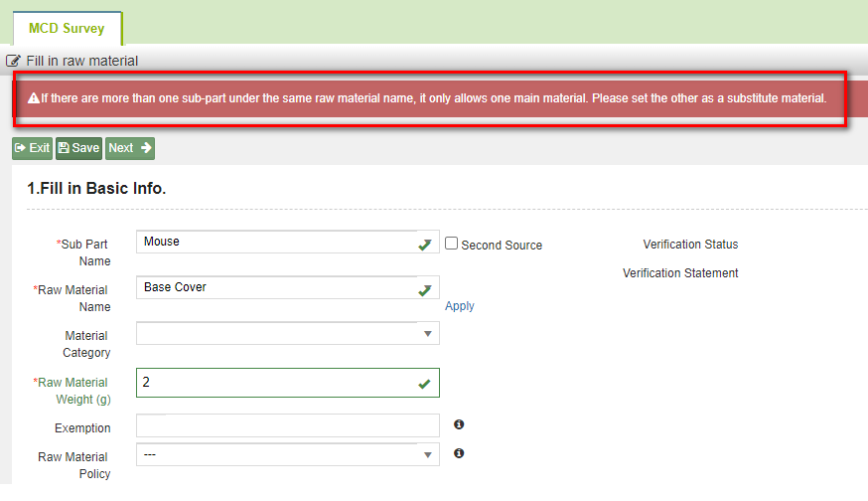Viewport: 868px width, 501px height.
Task: Click the empty Exemption input field
Action: tap(288, 425)
